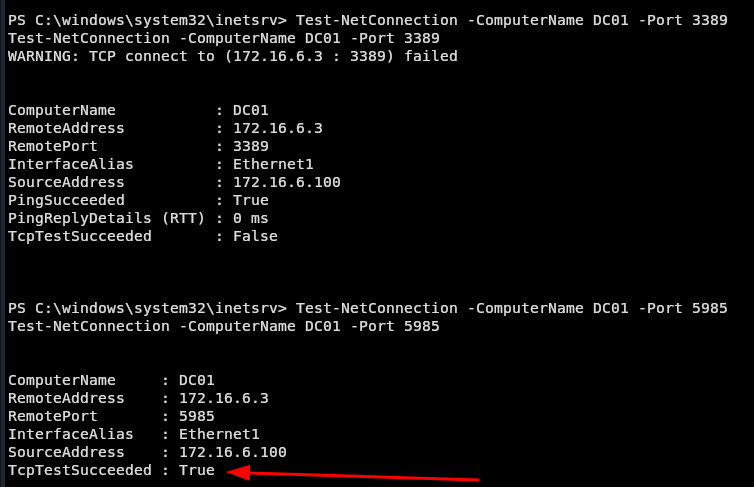Click the red arrow pointing at True
Screen dimensions: 754x487
click(x=353, y=474)
